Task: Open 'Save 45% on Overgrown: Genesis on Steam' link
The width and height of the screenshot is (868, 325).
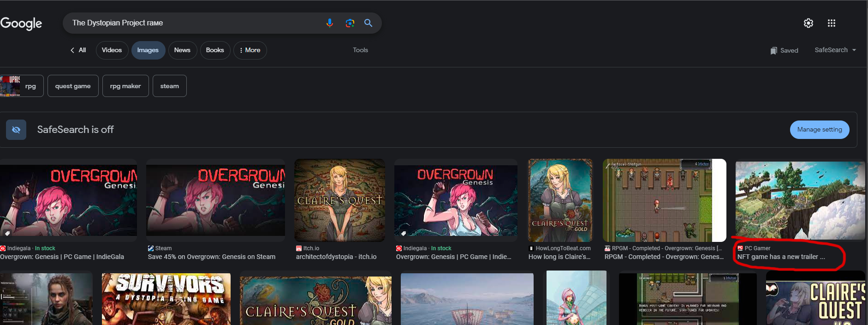Action: tap(212, 257)
